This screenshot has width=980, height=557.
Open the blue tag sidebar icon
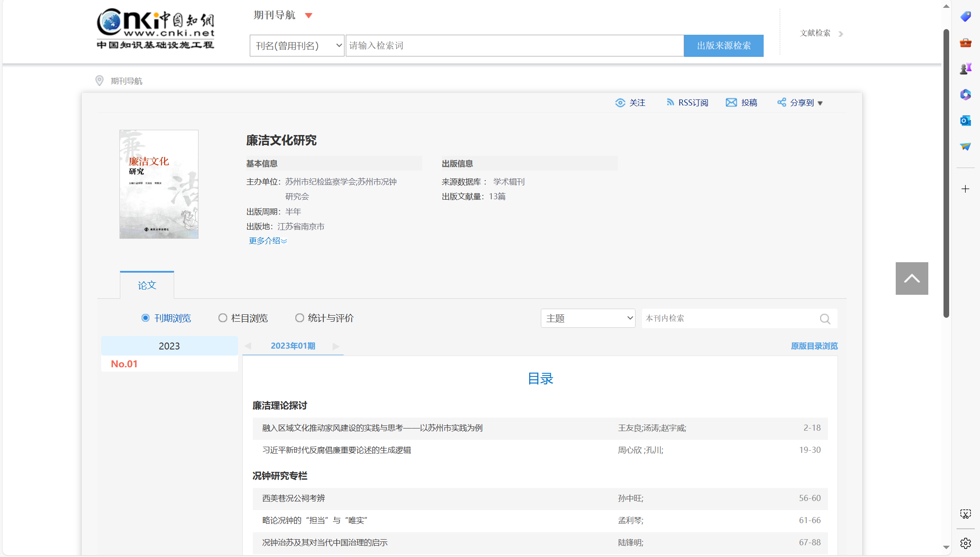(966, 16)
